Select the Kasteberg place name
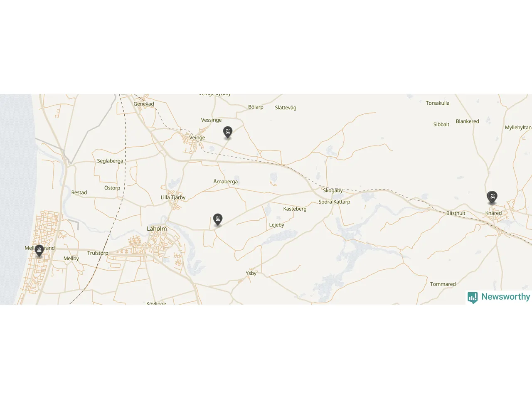 (x=295, y=209)
